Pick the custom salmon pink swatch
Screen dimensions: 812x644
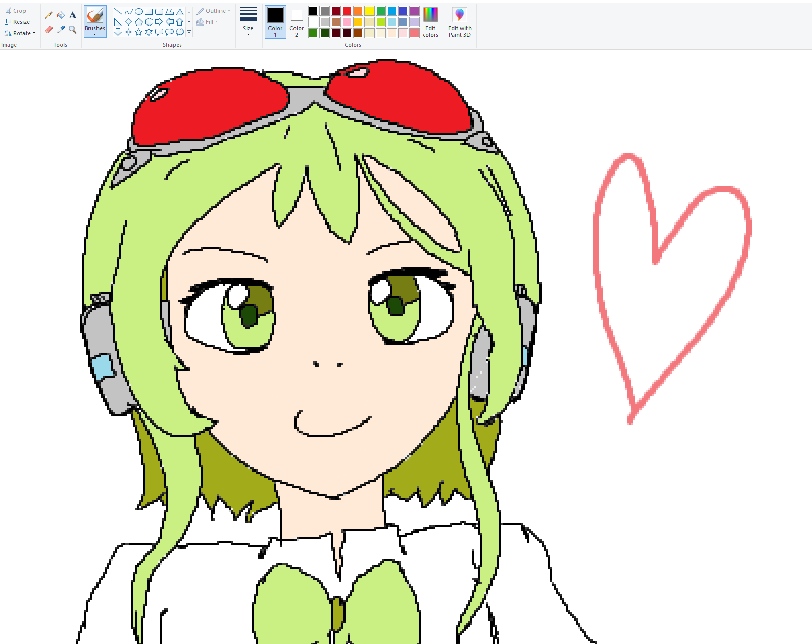[x=414, y=33]
